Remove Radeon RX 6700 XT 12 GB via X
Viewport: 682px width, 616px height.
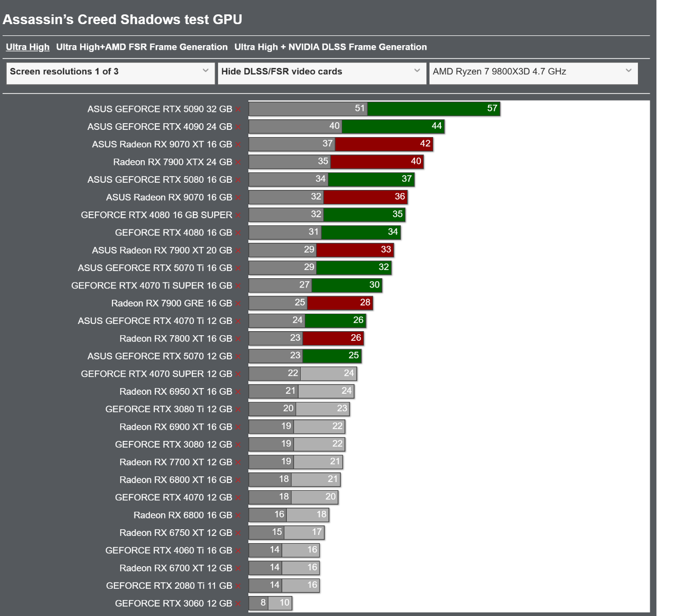click(x=239, y=569)
